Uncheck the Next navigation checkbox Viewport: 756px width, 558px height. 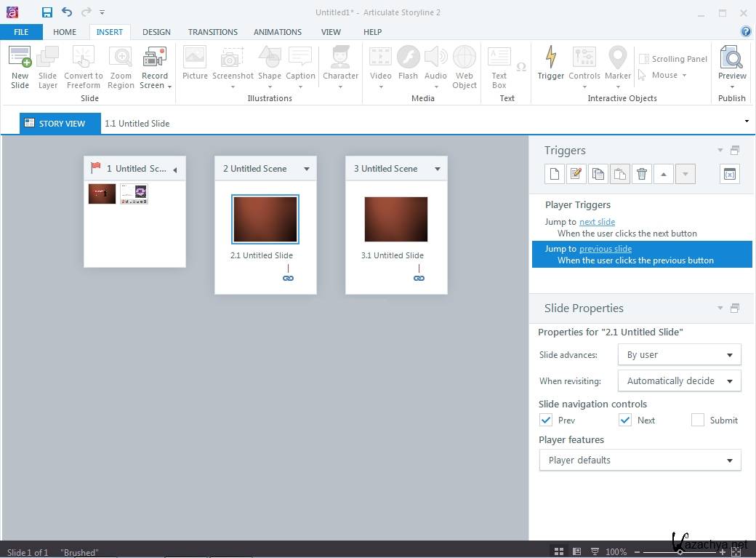coord(625,420)
